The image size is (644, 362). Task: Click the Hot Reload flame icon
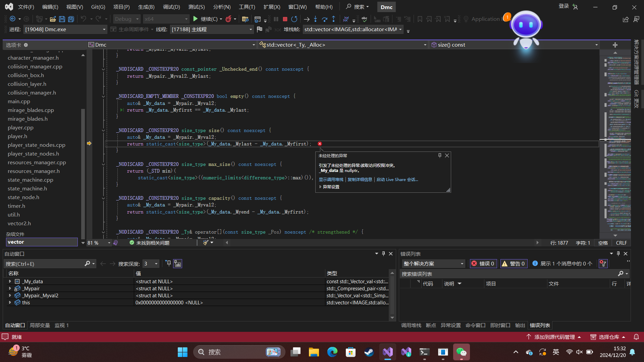click(228, 19)
